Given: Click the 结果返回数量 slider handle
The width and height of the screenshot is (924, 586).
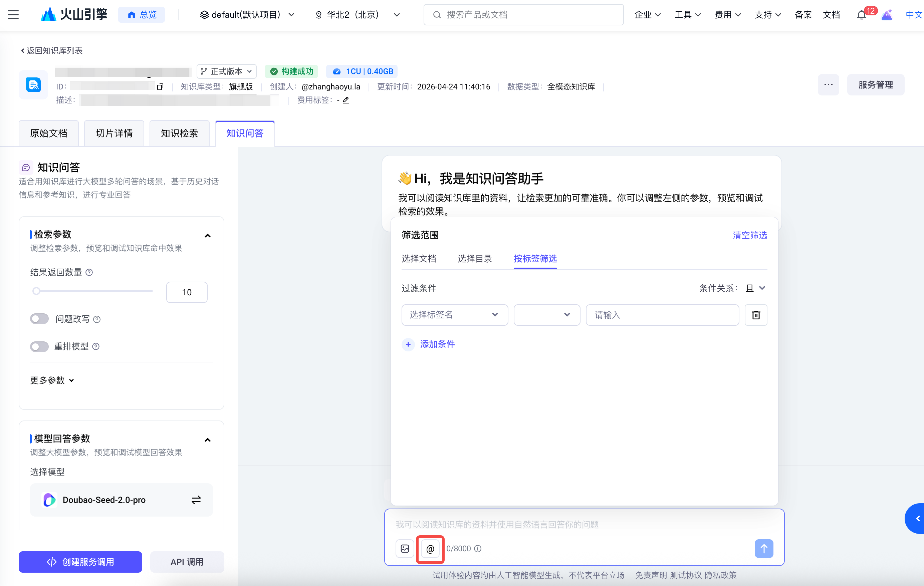Looking at the screenshot, I should point(36,291).
